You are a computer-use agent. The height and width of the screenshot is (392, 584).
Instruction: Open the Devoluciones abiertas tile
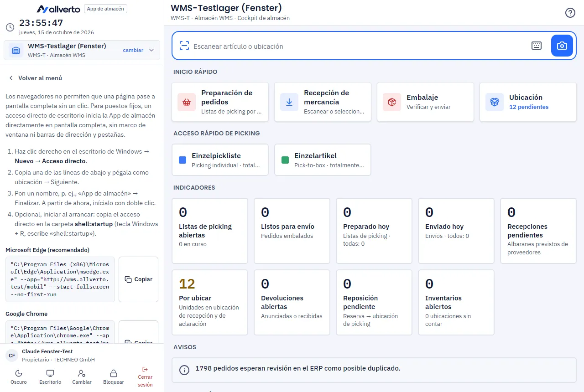tap(292, 302)
